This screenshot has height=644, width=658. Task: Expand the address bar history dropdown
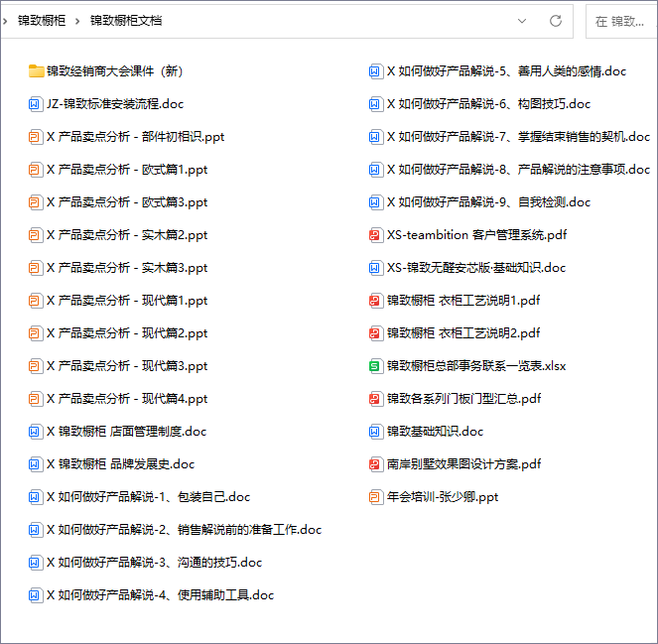[522, 20]
